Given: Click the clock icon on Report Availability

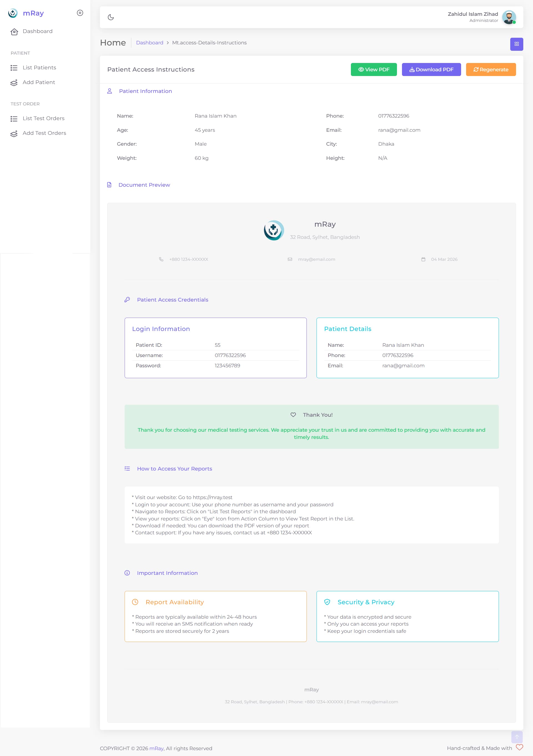Looking at the screenshot, I should 135,602.
